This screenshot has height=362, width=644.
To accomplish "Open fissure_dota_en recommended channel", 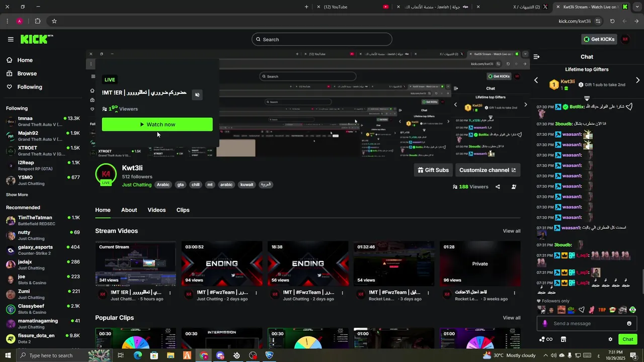I will (43, 338).
